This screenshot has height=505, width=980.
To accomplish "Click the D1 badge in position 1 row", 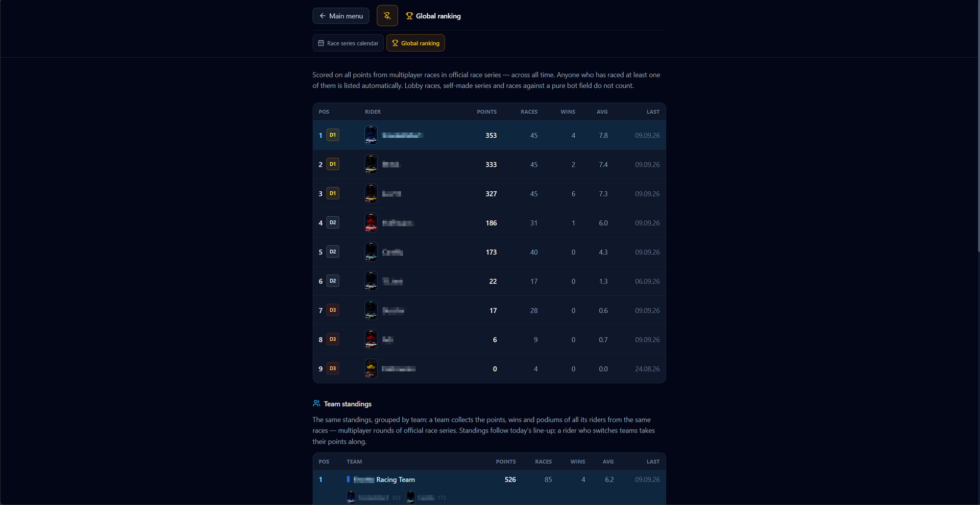I will 333,135.
